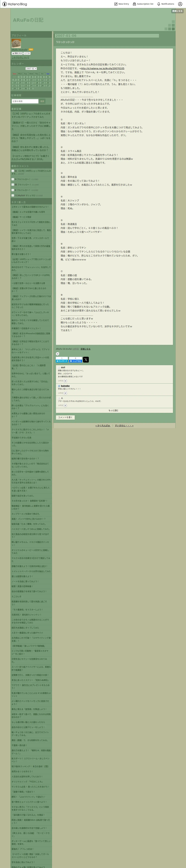Click the コメントを書く button
Image resolution: width=186 pixels, height=868 pixels.
(x=65, y=417)
